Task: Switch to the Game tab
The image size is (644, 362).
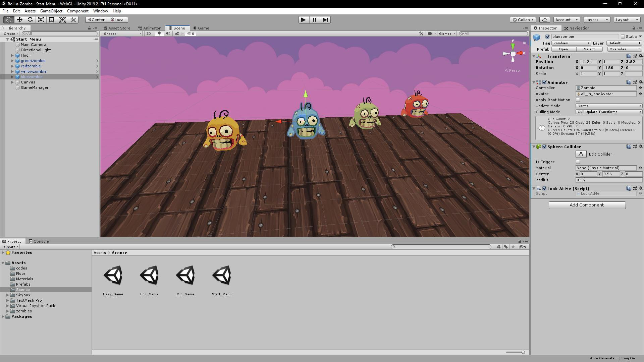Action: tap(201, 28)
